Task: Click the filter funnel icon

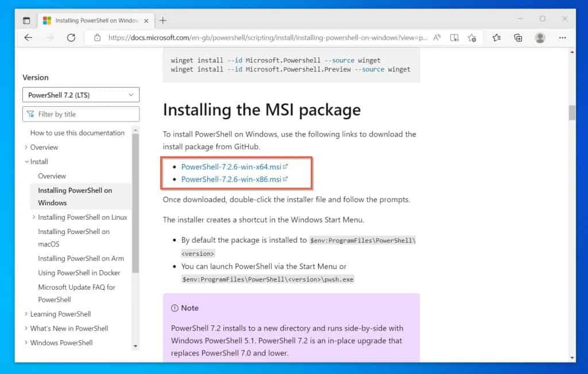Action: 31,114
